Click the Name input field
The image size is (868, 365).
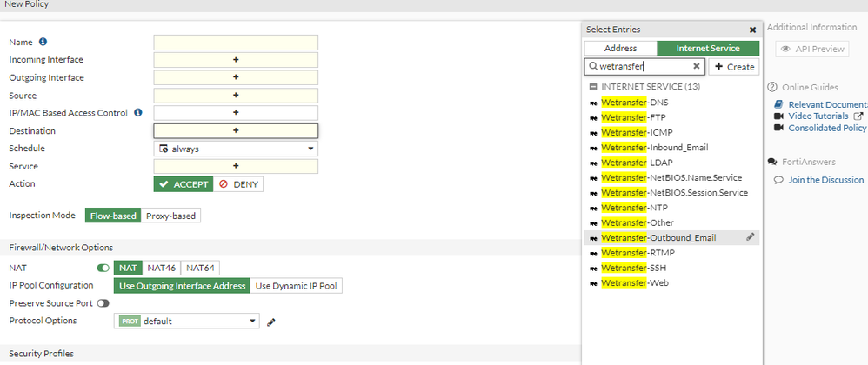coord(236,43)
